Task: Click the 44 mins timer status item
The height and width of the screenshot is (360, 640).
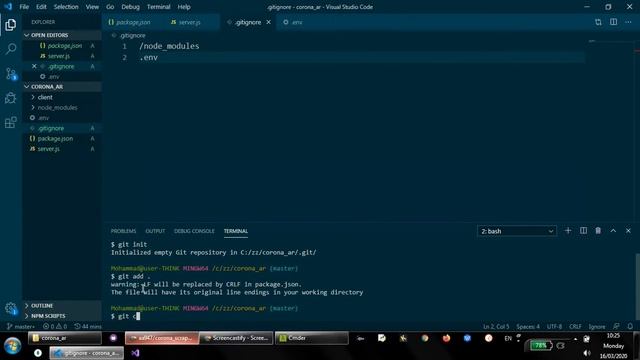Action: 88,327
